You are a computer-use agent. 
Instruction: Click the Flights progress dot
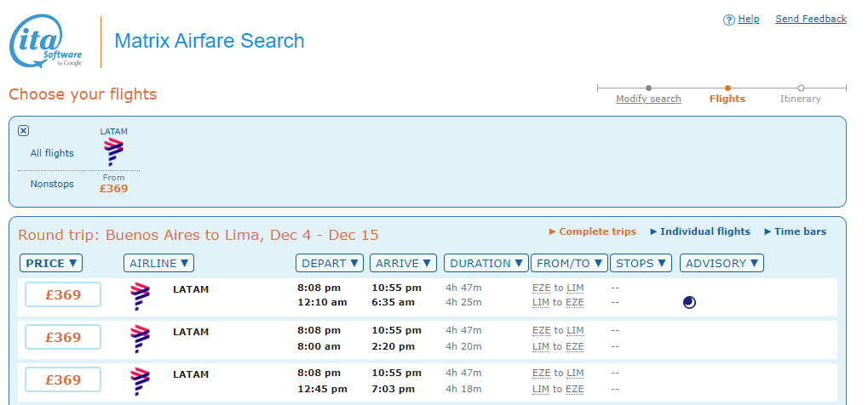(x=727, y=88)
